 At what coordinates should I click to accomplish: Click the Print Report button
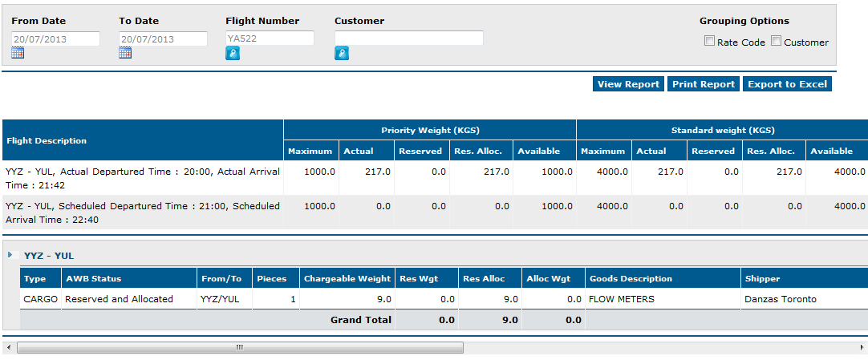pyautogui.click(x=703, y=84)
